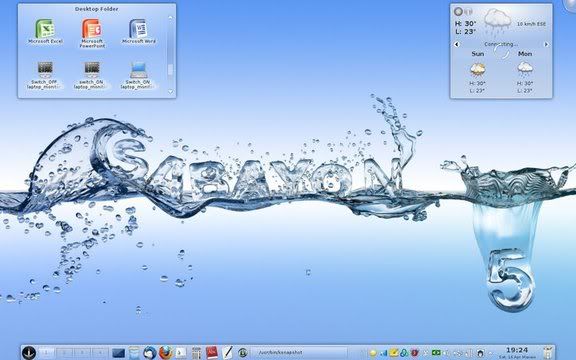Open the trash applet in panel
Image resolution: width=576 pixels, height=360 pixels.
[x=547, y=353]
